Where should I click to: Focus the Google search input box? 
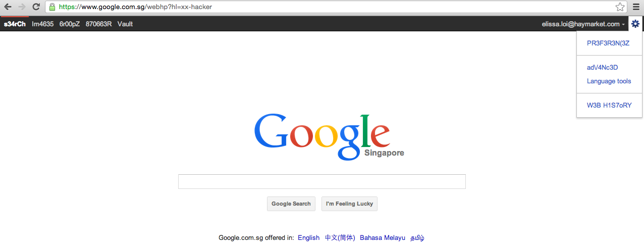[x=322, y=182]
